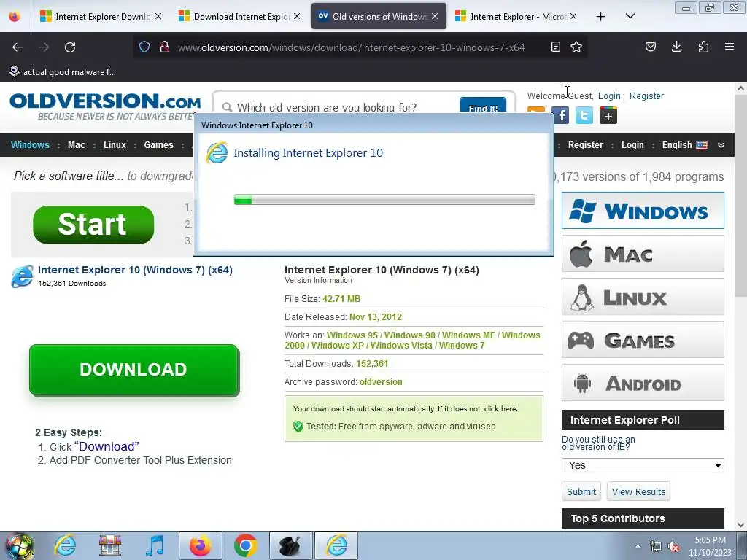Submit the Internet Explorer poll
Image resolution: width=747 pixels, height=560 pixels.
tap(581, 491)
